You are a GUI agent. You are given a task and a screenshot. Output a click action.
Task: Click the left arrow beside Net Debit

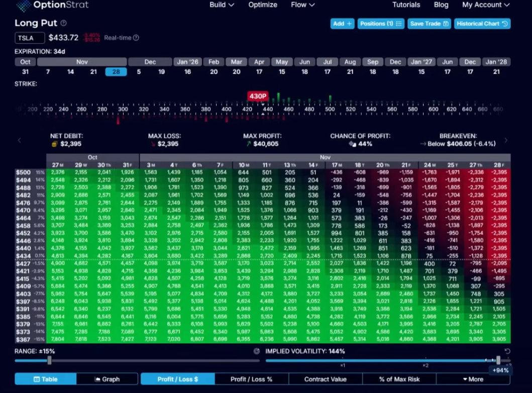tap(20, 140)
